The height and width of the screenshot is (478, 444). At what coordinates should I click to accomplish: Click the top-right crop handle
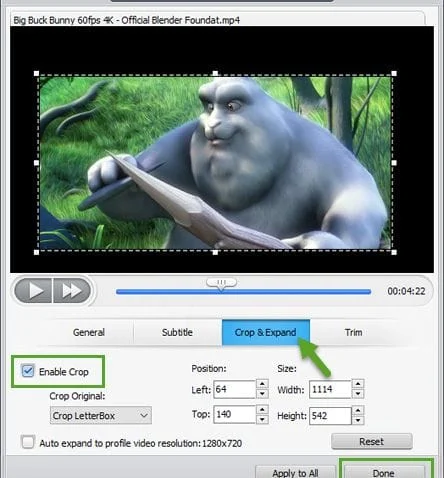click(x=394, y=73)
